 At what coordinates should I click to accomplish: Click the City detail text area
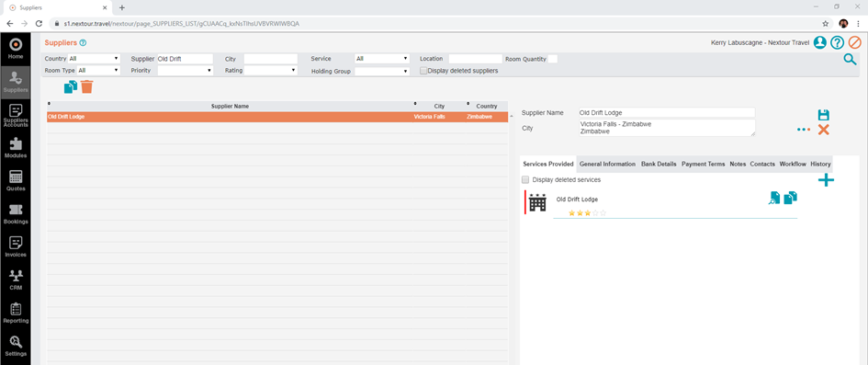point(667,128)
